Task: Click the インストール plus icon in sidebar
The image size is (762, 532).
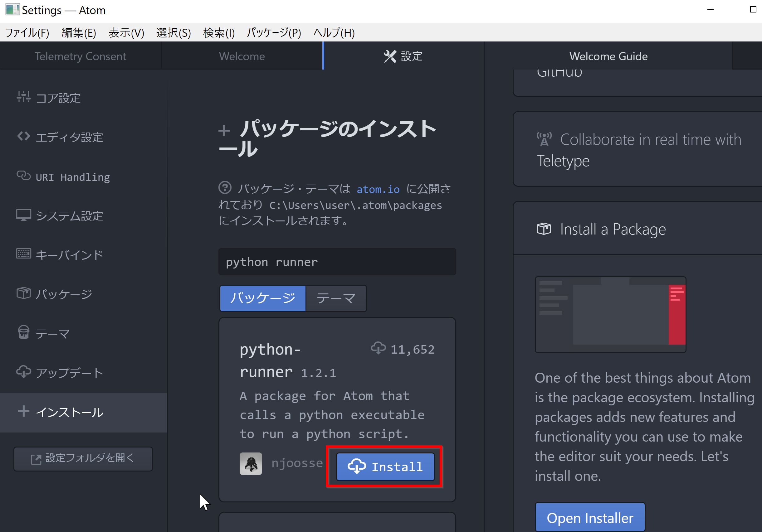Action: (24, 411)
